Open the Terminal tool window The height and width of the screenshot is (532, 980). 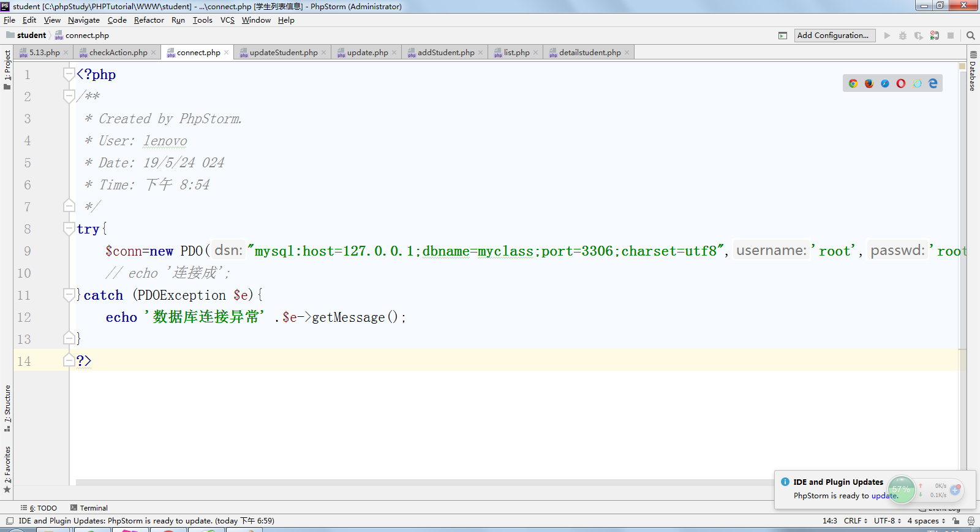coord(89,508)
